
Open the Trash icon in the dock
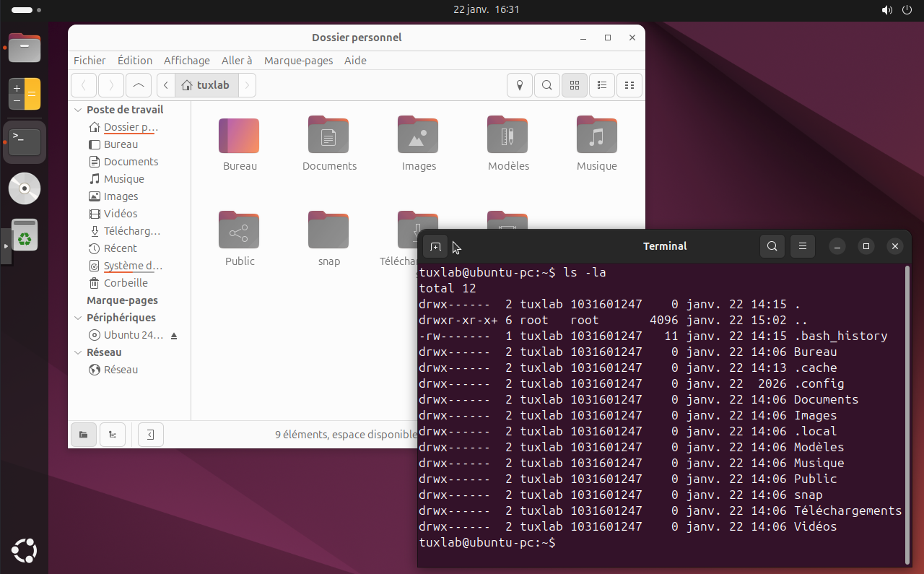pyautogui.click(x=25, y=235)
